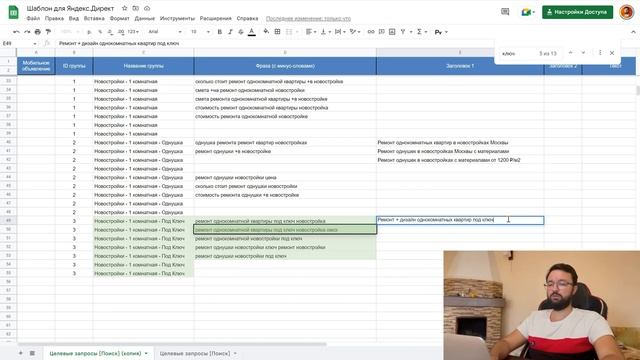Screen dimensions: 640x360
Task: Open vertical alignment options
Action: click(x=325, y=32)
